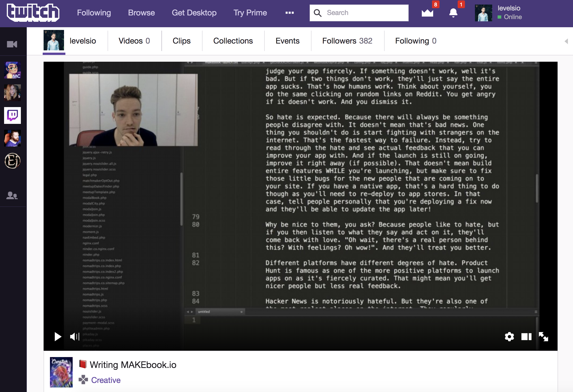Open the friends icon in sidebar
The image size is (573, 392).
pos(12,196)
